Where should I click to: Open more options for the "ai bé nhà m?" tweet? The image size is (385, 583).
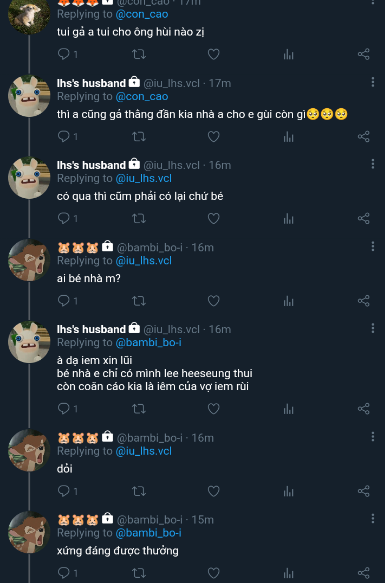pyautogui.click(x=373, y=246)
